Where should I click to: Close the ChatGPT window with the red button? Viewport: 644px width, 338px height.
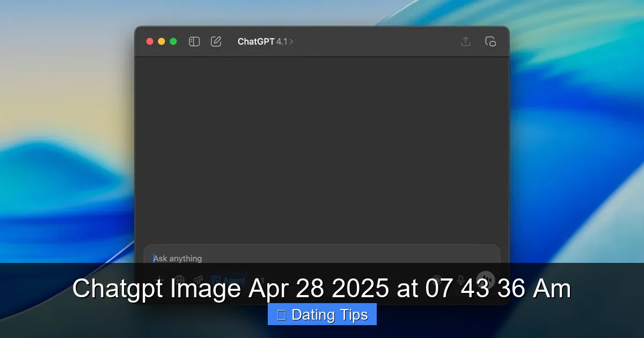150,41
